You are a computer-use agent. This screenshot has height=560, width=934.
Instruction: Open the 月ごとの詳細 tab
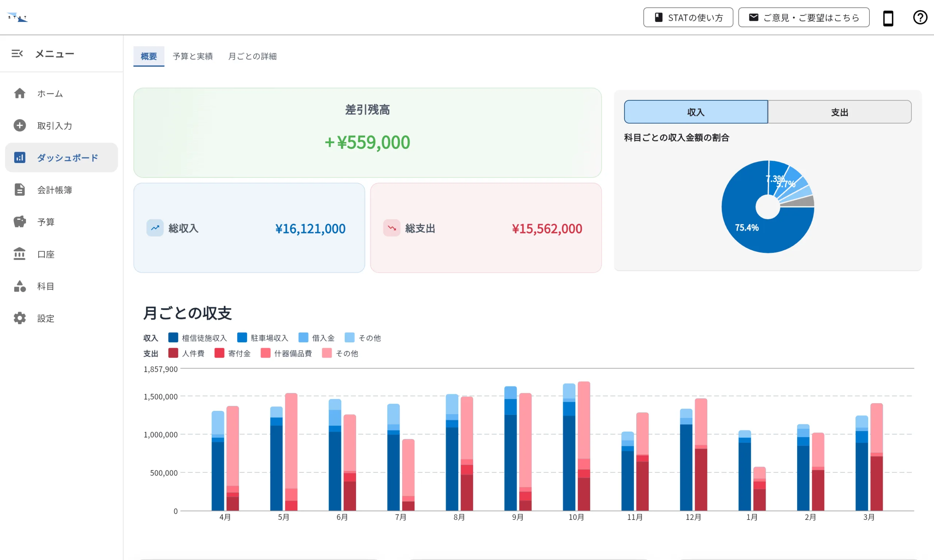(252, 56)
